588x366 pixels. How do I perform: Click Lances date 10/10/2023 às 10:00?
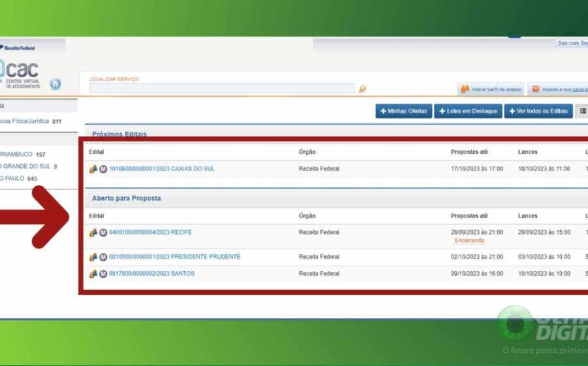(x=544, y=274)
